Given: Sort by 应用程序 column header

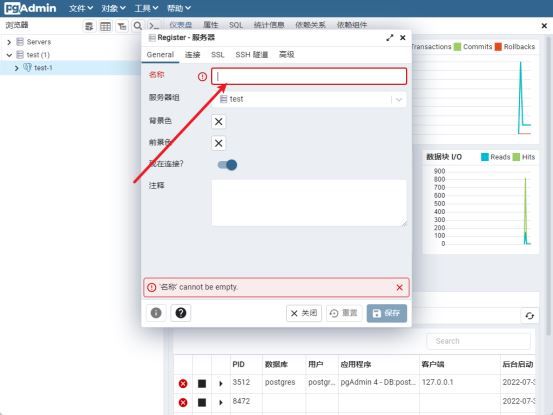Looking at the screenshot, I should click(x=356, y=364).
